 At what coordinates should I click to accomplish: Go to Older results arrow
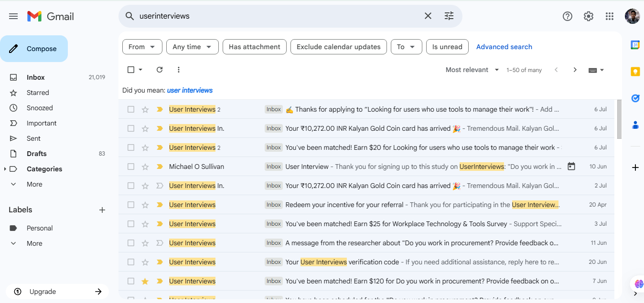pyautogui.click(x=575, y=70)
